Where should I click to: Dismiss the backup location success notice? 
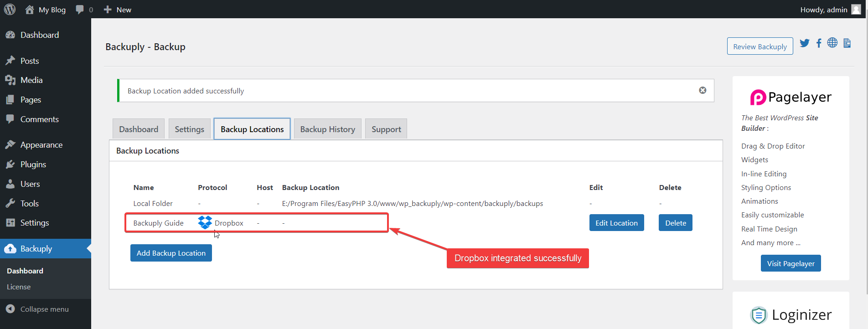[703, 90]
